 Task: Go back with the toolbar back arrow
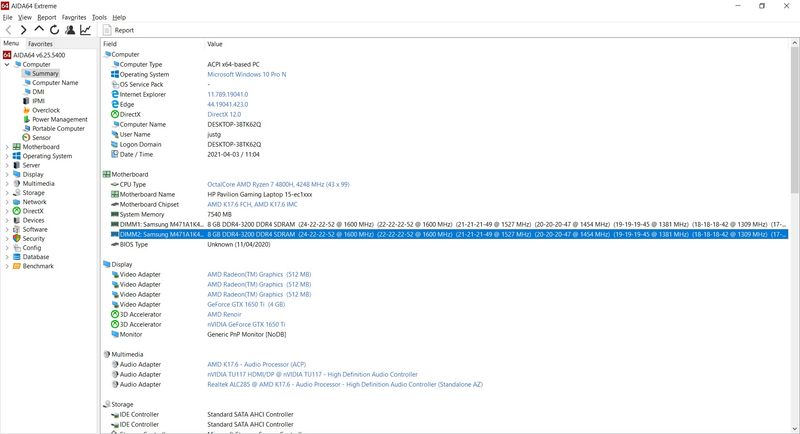9,30
